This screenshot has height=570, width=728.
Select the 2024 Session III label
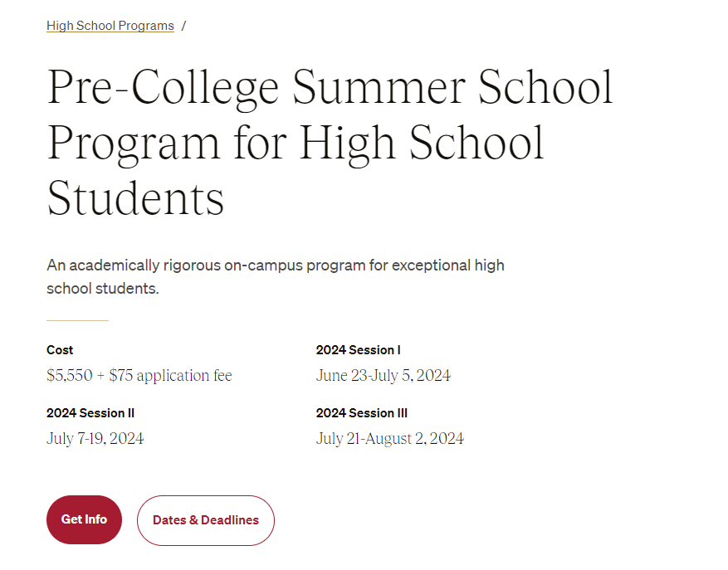click(362, 413)
